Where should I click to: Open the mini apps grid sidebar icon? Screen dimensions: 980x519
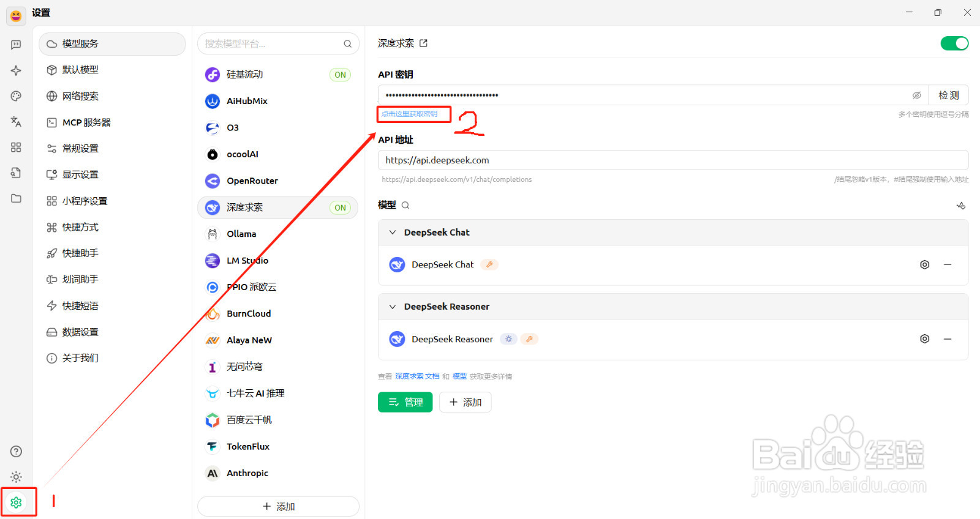16,147
